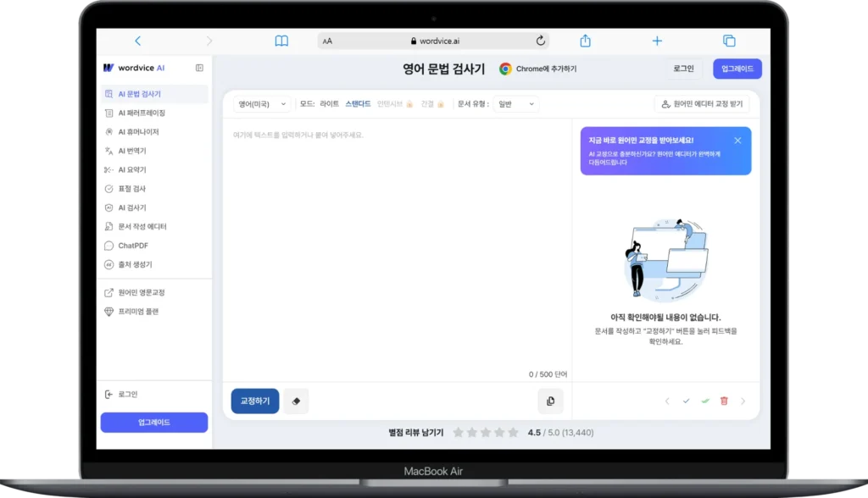Select locked 간결 mode
Screen dimensions: 868x498
432,104
